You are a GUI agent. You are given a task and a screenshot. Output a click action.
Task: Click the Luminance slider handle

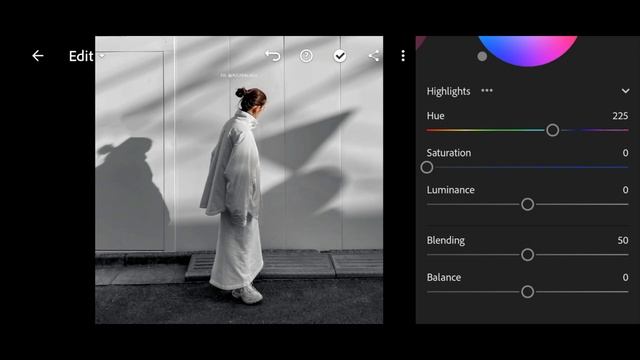point(527,204)
